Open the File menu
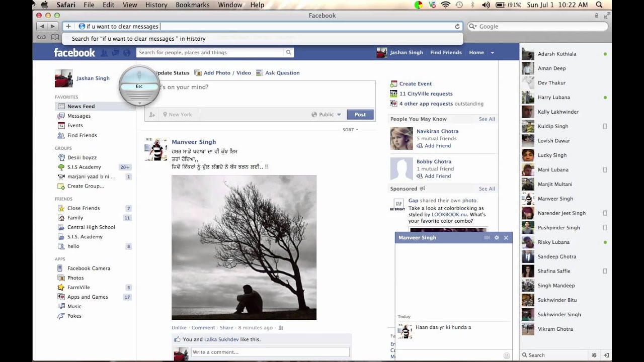The height and width of the screenshot is (362, 644). tap(89, 5)
